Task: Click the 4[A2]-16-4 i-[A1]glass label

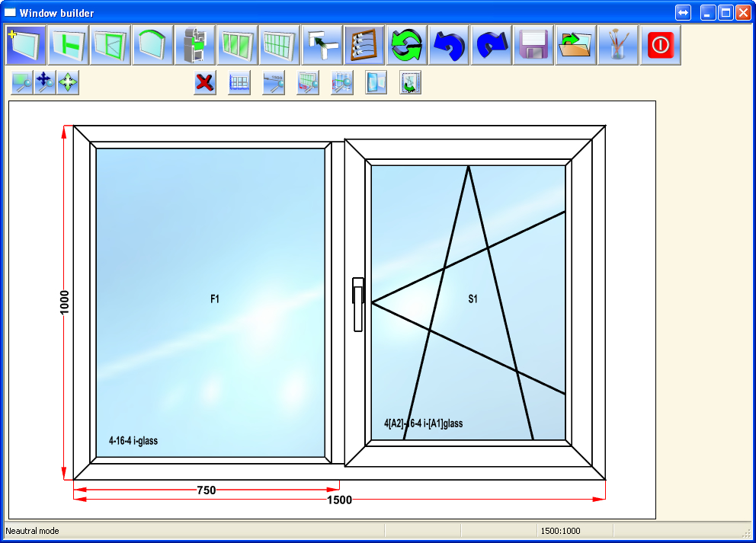Action: pyautogui.click(x=423, y=423)
